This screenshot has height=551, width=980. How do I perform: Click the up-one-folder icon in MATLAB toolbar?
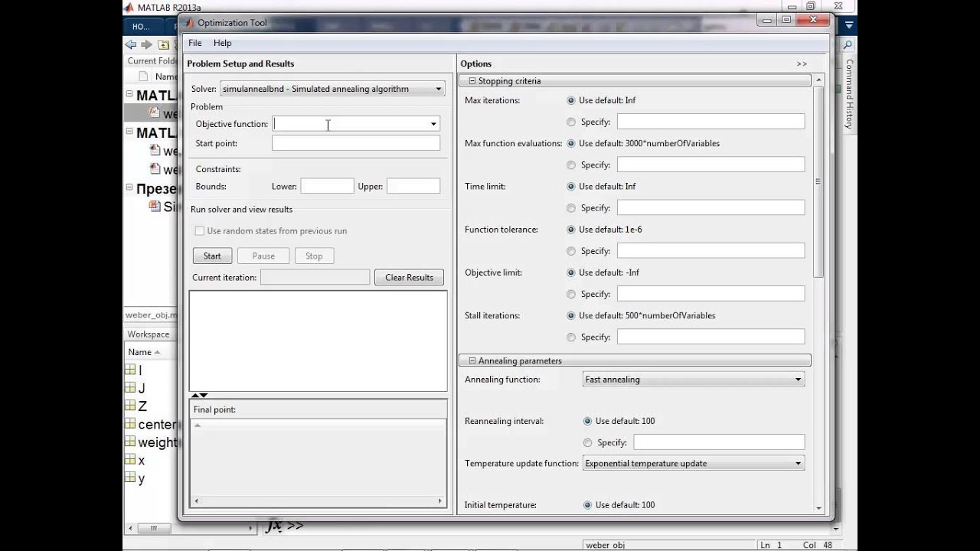164,44
